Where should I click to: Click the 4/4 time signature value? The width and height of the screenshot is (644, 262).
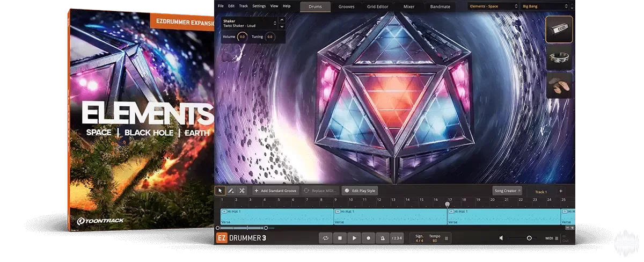[x=419, y=240]
